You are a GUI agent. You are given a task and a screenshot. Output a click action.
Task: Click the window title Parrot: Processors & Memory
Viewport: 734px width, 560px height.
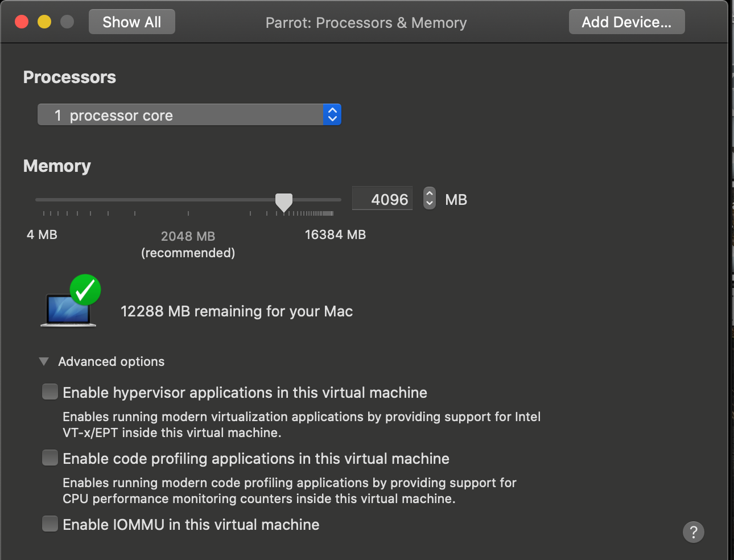point(366,23)
